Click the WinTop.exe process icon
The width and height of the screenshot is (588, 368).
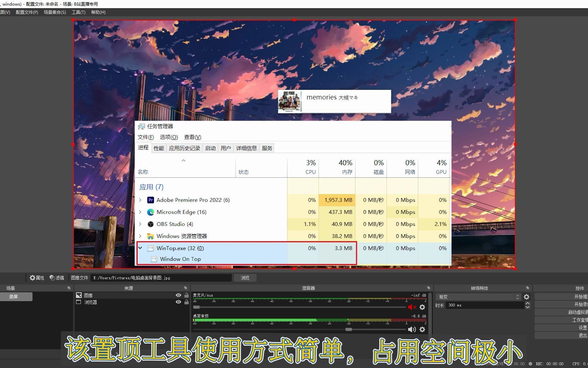click(x=151, y=248)
